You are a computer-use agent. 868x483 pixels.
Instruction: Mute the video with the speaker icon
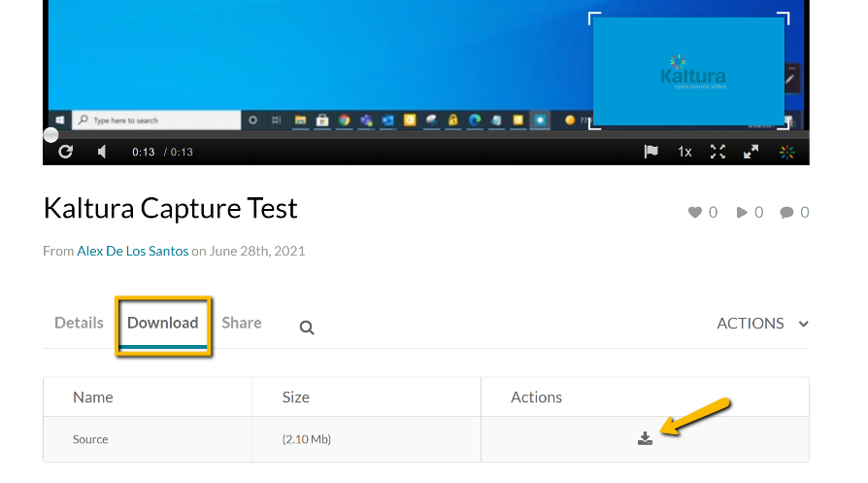tap(102, 152)
